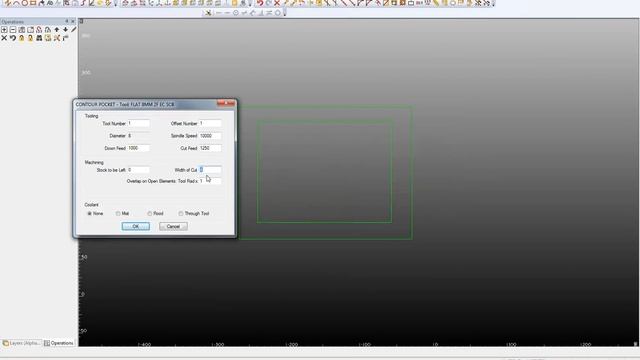Open the rightmost top toolbar overflow dropdown arrow

(x=493, y=3)
